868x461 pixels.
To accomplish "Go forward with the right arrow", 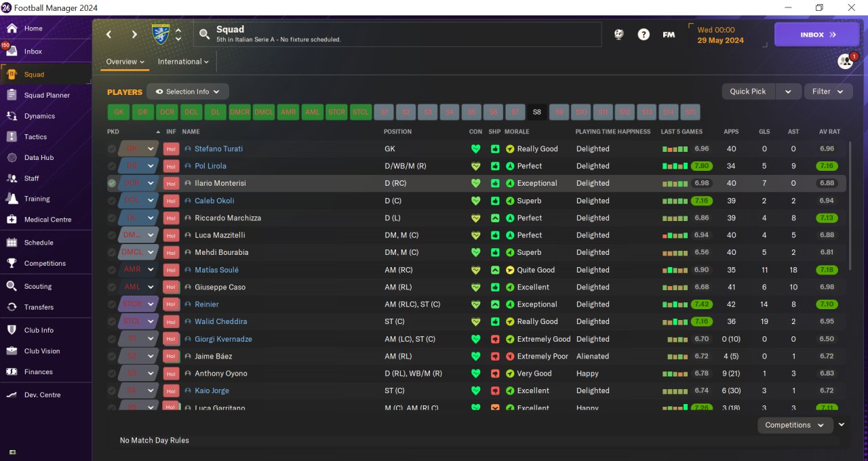I will tap(134, 35).
